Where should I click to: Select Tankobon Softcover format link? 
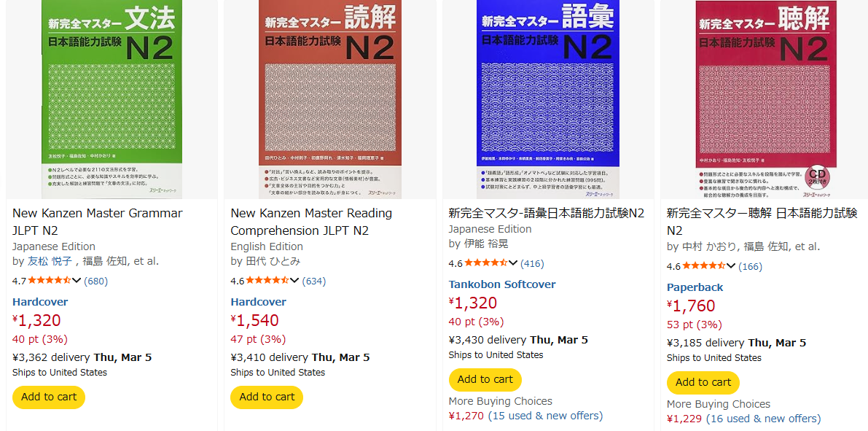pos(501,284)
